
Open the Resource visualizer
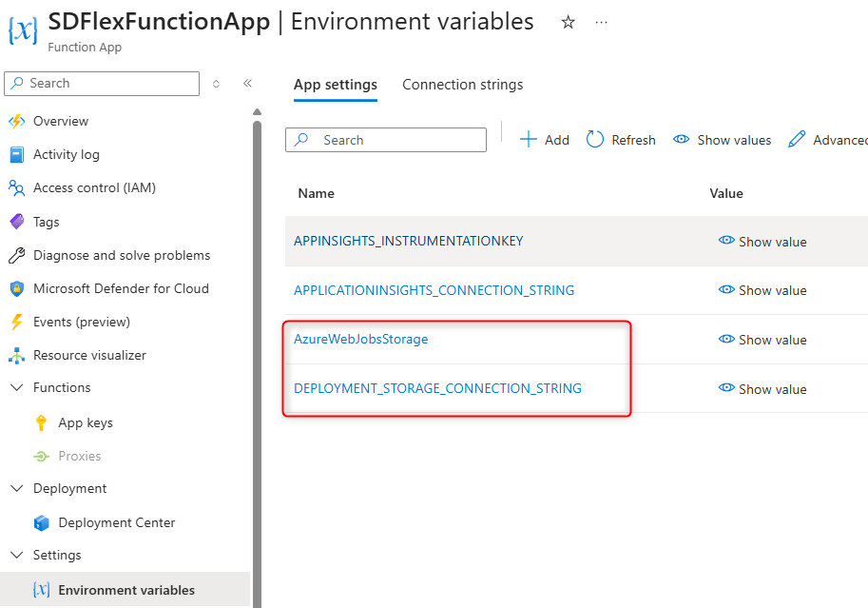coord(89,355)
